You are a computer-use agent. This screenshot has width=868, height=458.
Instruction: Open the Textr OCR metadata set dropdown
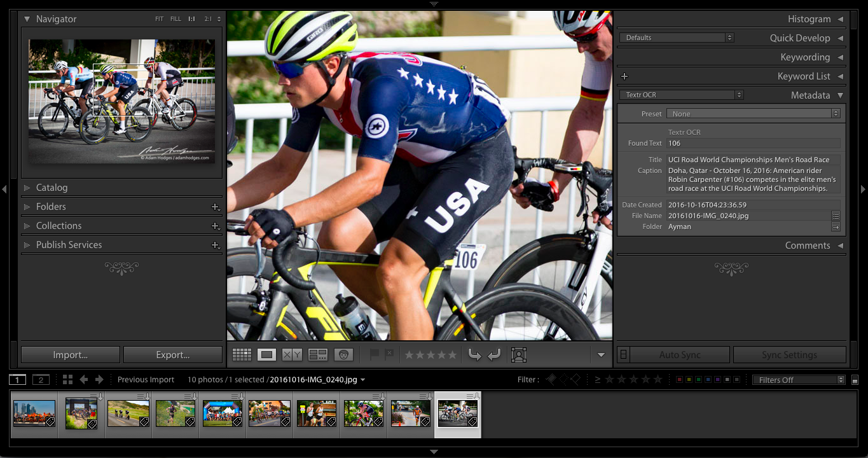click(x=681, y=95)
